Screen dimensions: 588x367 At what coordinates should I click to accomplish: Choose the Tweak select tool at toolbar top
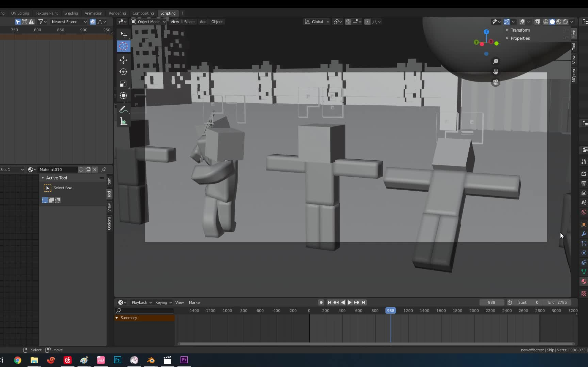pos(123,34)
